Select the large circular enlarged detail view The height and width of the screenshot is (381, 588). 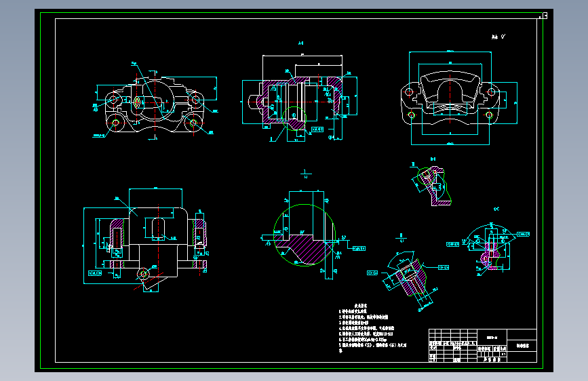pos(305,235)
